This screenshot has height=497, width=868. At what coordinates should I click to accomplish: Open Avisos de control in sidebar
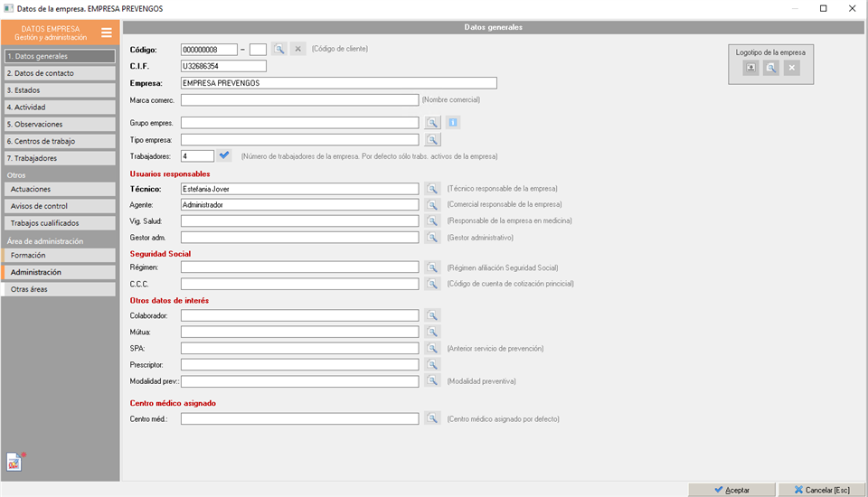pyautogui.click(x=60, y=206)
